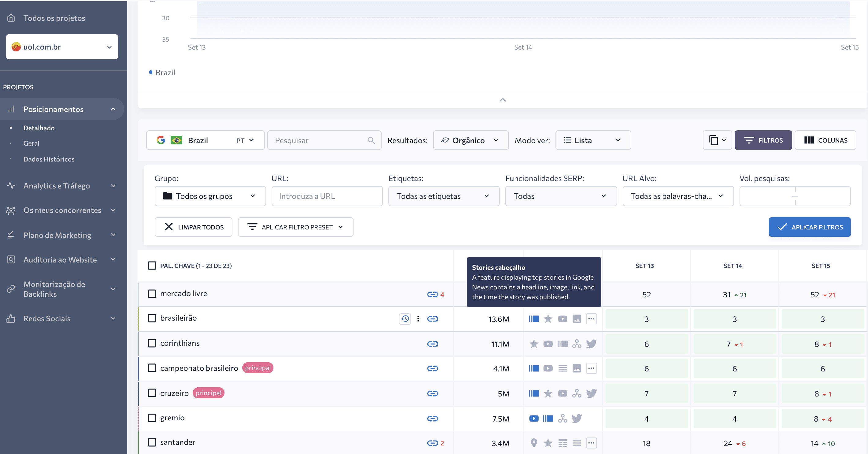Open Detalhado in sidebar
Screen dimensions: 868x454
[x=39, y=128]
